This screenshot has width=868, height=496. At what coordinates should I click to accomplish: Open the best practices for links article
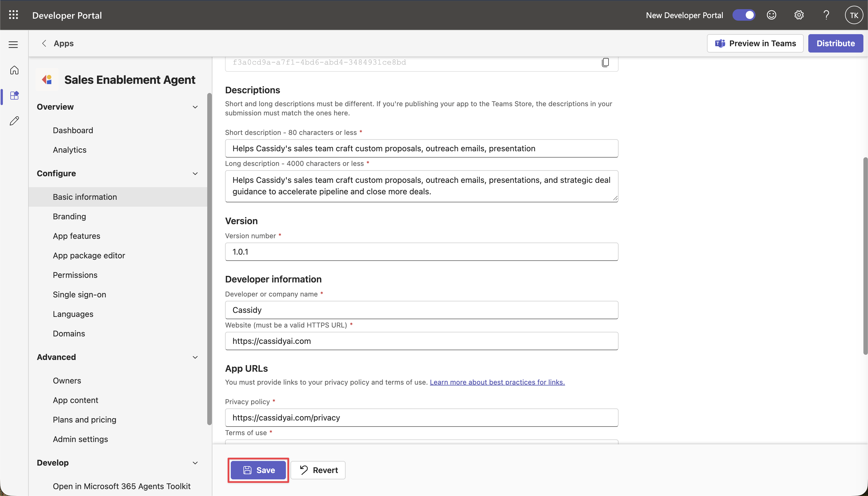[x=497, y=382]
